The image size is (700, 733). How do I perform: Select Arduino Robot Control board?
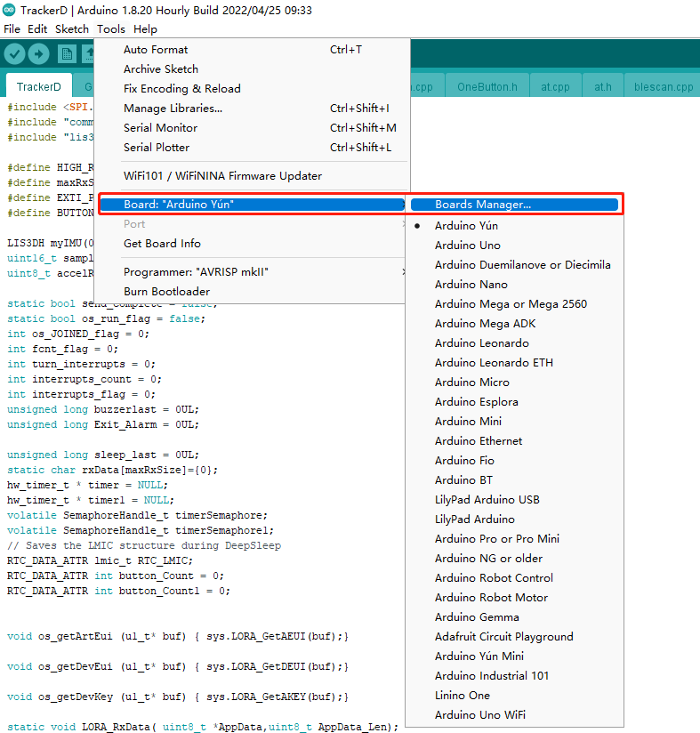514,578
